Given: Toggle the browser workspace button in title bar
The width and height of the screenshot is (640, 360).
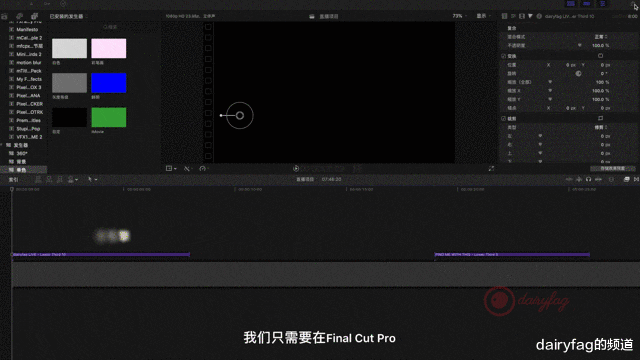Looking at the screenshot, I should coord(571,4).
